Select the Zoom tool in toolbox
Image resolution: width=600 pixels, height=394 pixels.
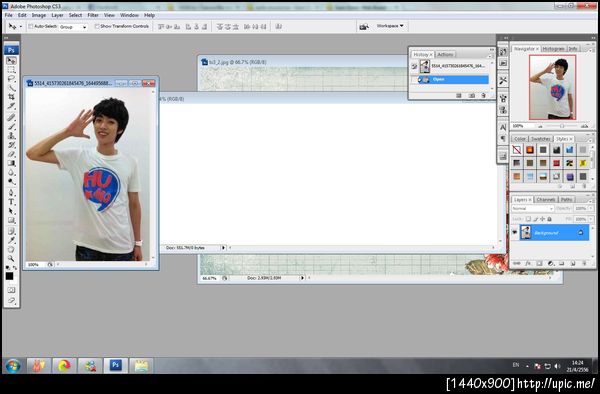pos(11,259)
